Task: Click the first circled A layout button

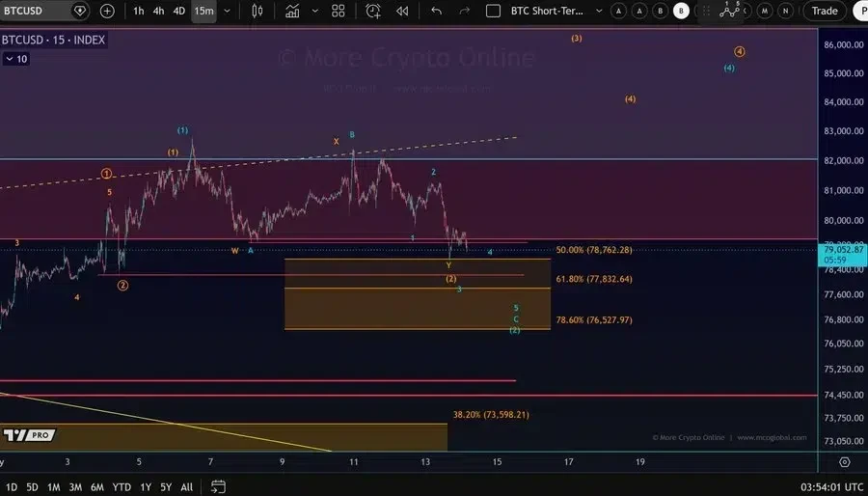Action: click(618, 11)
